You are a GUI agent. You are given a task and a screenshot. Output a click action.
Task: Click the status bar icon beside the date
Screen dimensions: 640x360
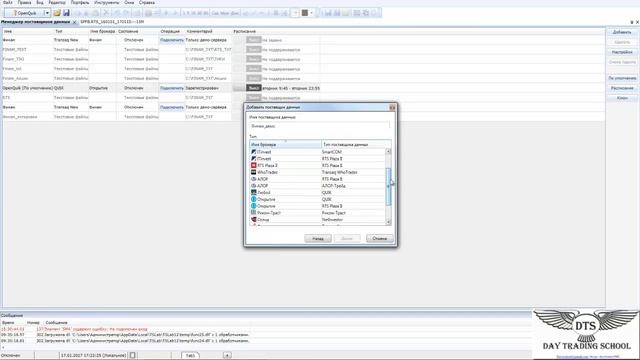132,356
